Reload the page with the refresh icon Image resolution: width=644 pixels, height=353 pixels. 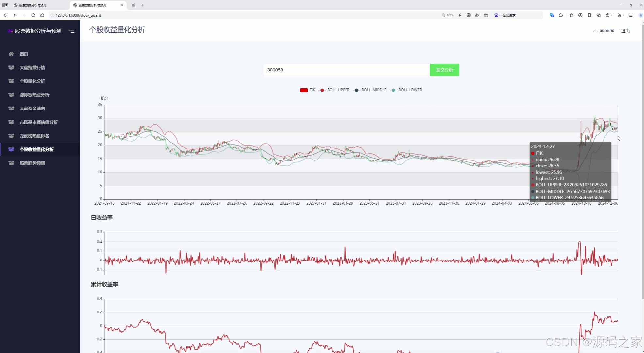click(33, 15)
